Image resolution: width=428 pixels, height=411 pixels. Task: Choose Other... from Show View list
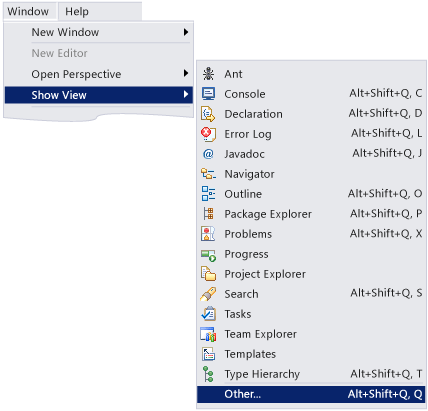point(311,394)
